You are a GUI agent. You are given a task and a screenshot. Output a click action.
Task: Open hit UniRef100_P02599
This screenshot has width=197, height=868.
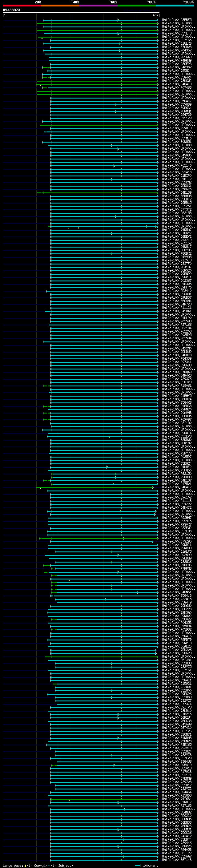click(x=177, y=555)
